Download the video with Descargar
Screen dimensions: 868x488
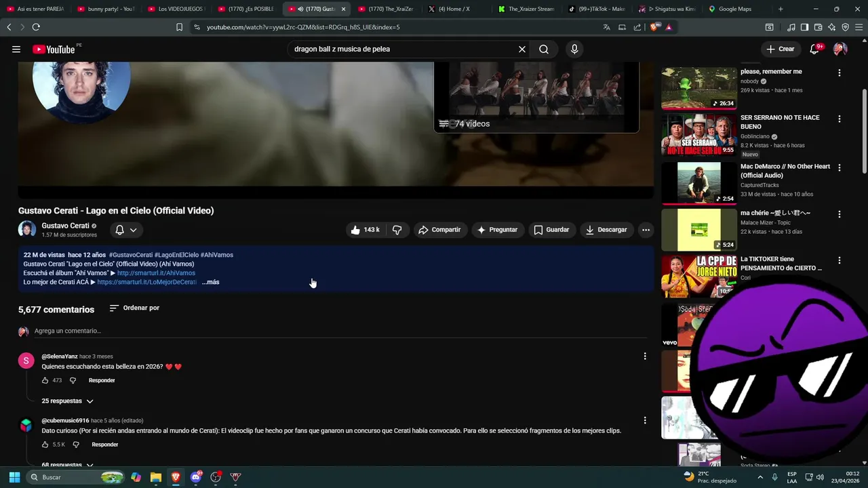pyautogui.click(x=606, y=230)
